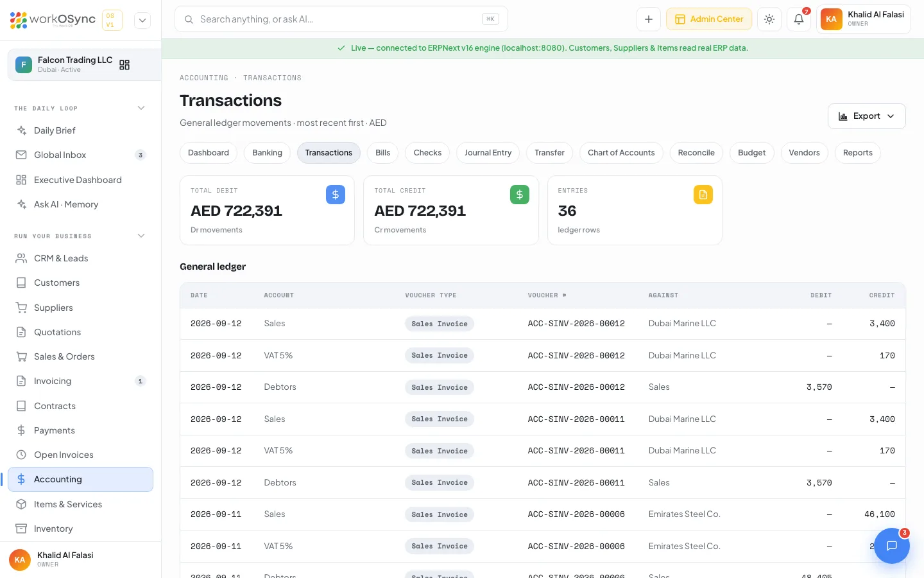Open Suppliers cart icon

21,308
